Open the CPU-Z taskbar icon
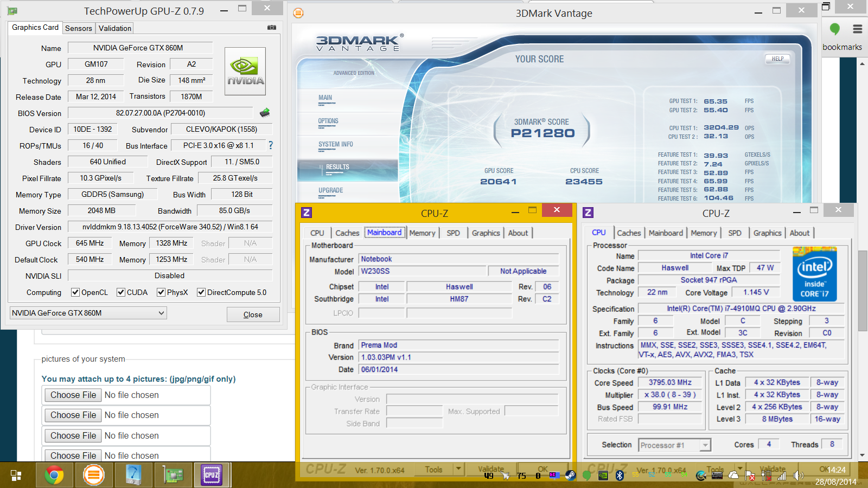The width and height of the screenshot is (868, 488). pyautogui.click(x=212, y=476)
